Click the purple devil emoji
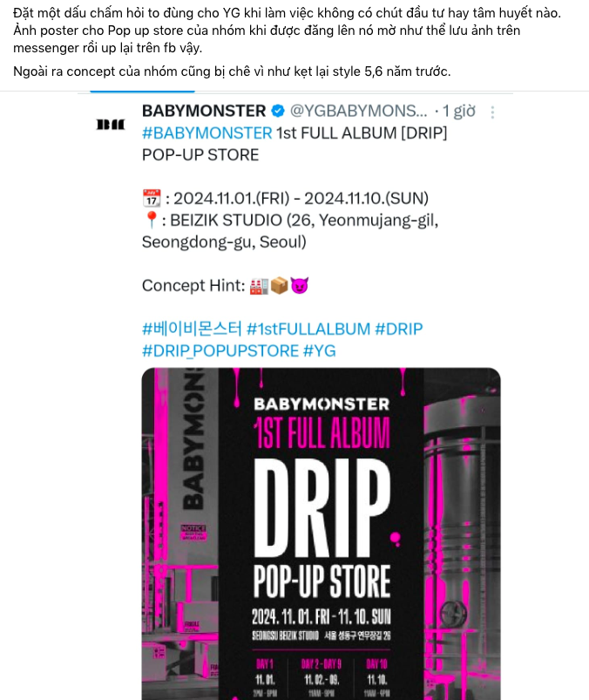This screenshot has width=589, height=700. 300,286
